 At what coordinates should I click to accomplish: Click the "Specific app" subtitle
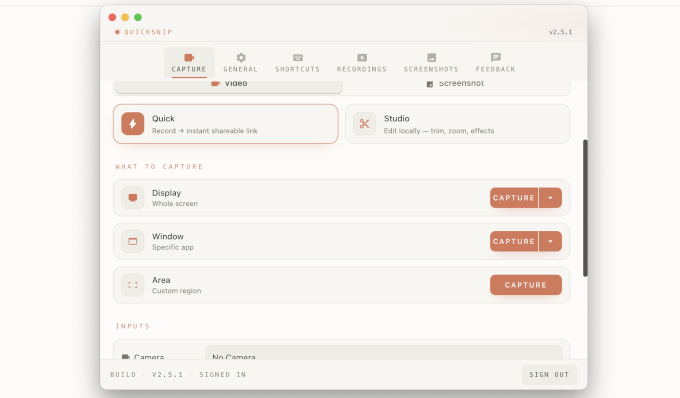coord(173,248)
